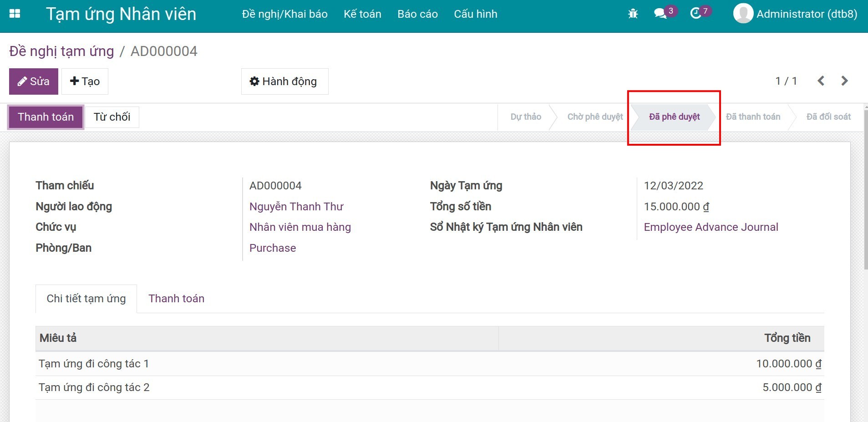This screenshot has width=868, height=422.
Task: Open the Đề nghị/Khai báo menu
Action: (x=284, y=14)
